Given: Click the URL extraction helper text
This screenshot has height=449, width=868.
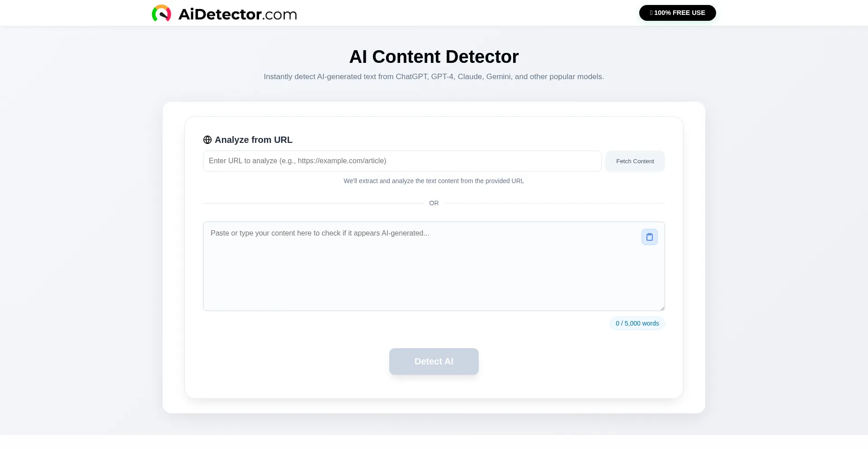Looking at the screenshot, I should [434, 181].
